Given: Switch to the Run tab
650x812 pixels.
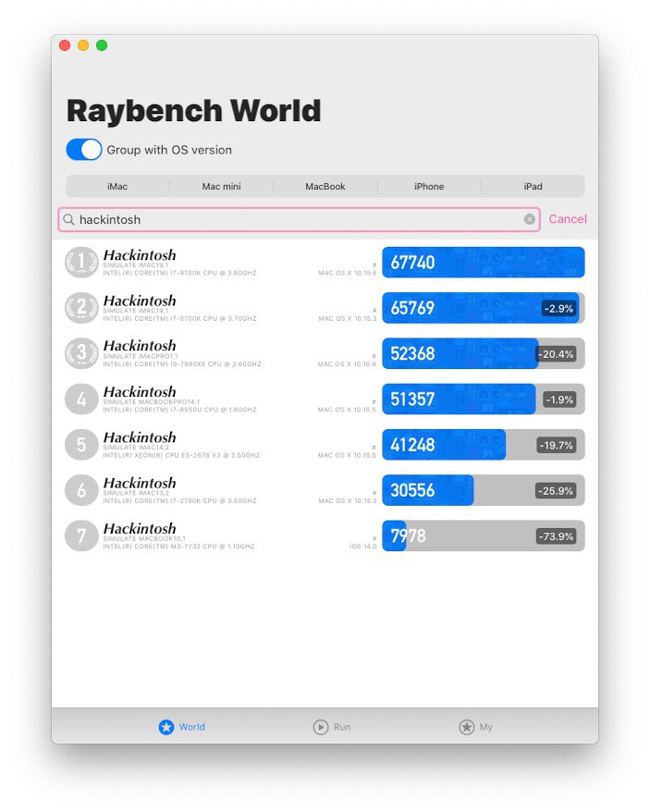Looking at the screenshot, I should tap(332, 727).
